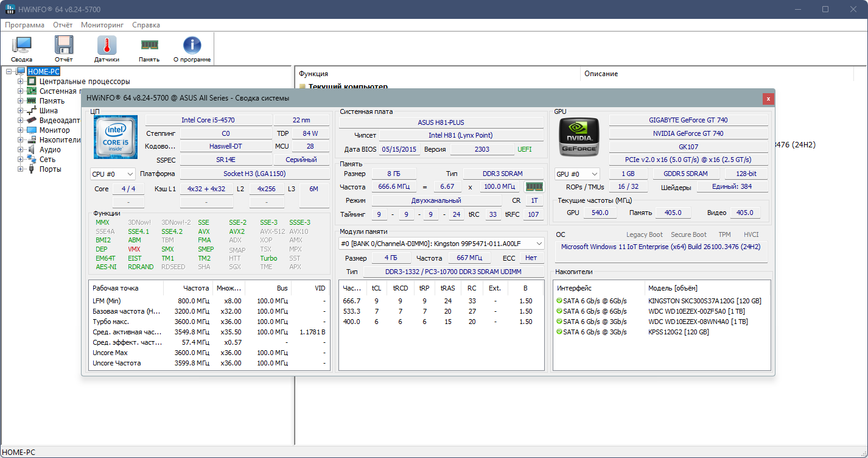The image size is (868, 458).
Task: Click the Аудио speaker tree icon
Action: point(32,150)
